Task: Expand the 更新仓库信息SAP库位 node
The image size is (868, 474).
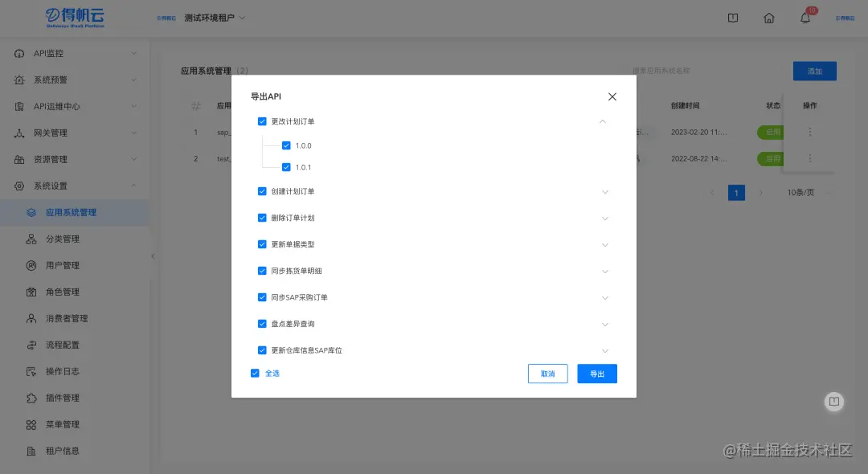Action: click(605, 351)
